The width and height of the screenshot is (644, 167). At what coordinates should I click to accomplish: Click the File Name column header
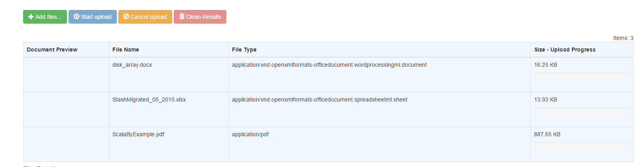126,50
